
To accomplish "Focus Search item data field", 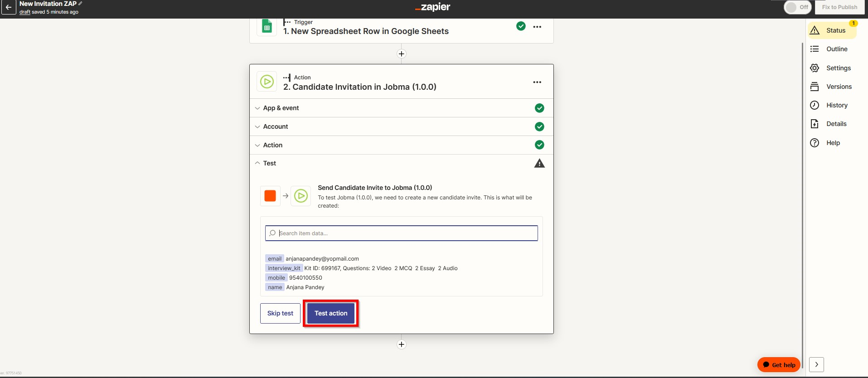I will tap(402, 233).
